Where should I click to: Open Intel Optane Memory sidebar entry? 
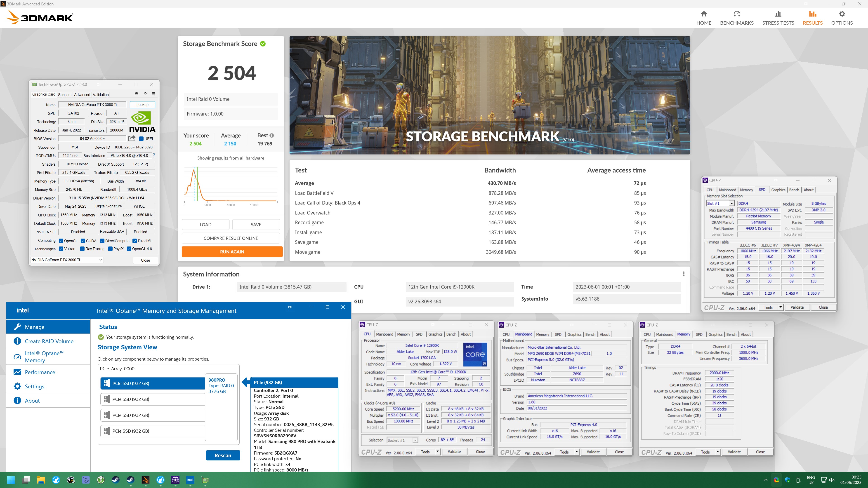(x=48, y=357)
